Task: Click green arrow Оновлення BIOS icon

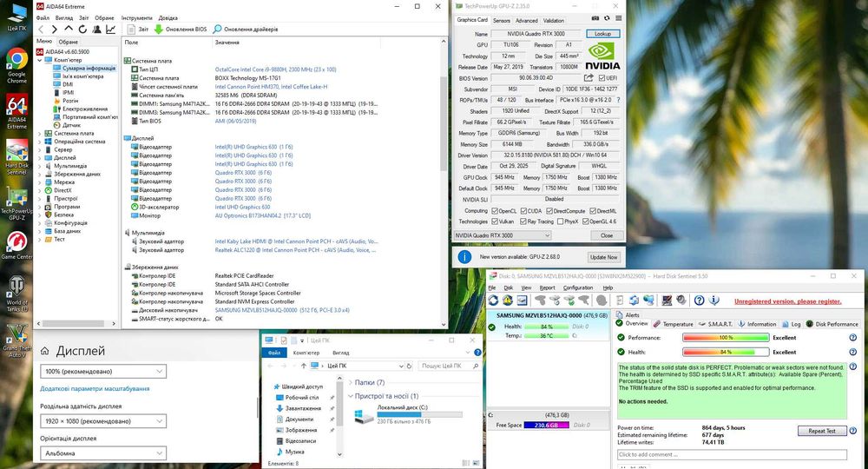Action: click(158, 29)
